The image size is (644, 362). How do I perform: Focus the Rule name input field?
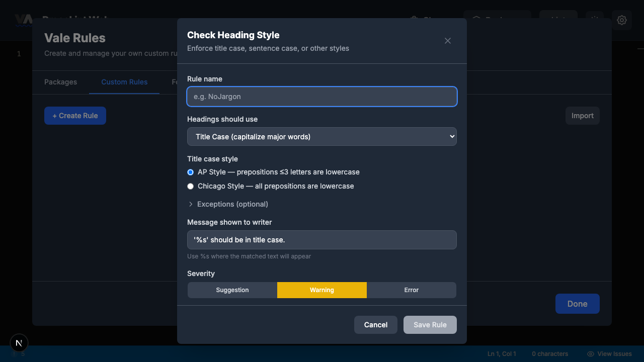point(322,97)
